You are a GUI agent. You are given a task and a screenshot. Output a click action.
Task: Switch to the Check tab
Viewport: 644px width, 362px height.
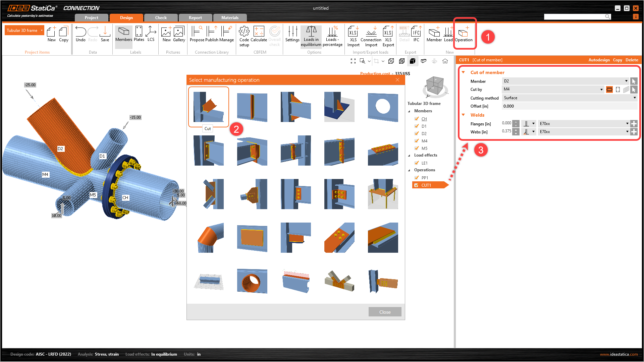coord(161,18)
